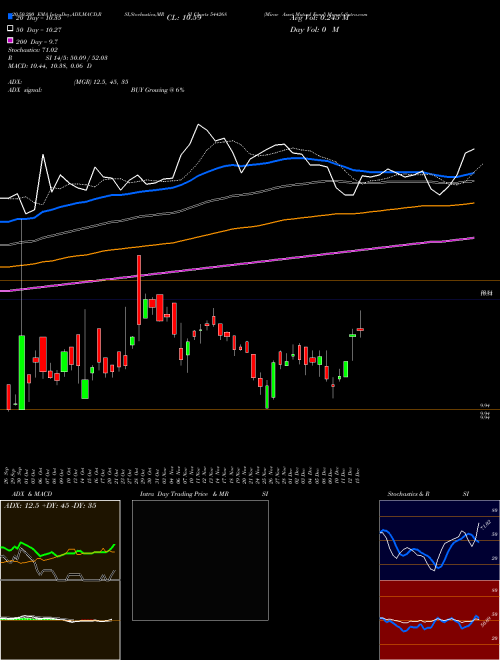Click the tall red candlestick touching the magenta line
Image resolution: width=500 pixels, height=660 pixels.
tap(139, 290)
